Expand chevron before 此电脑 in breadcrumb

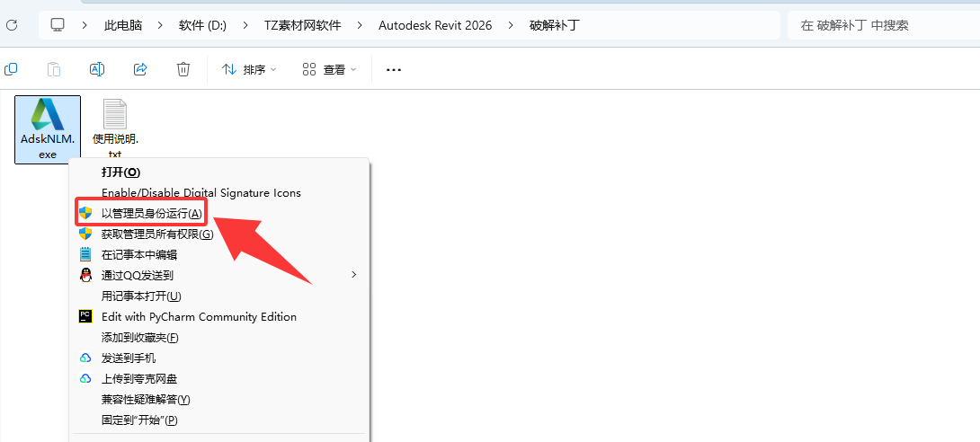pyautogui.click(x=85, y=25)
